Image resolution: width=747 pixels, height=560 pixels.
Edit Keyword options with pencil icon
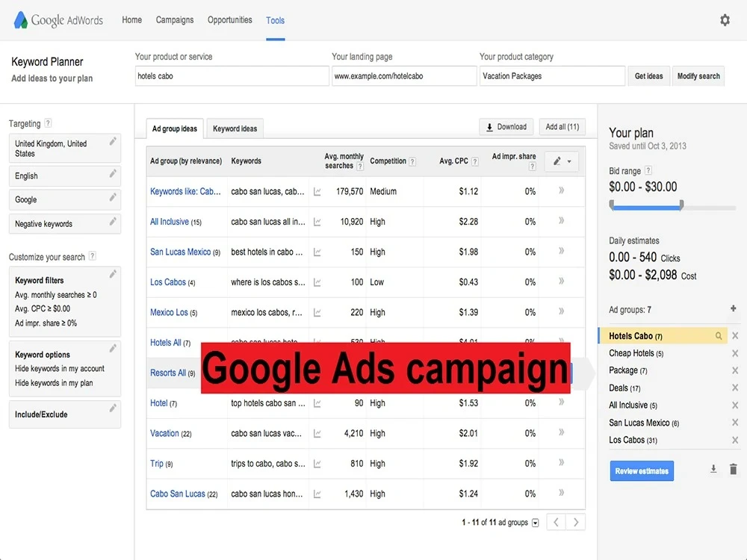point(113,349)
